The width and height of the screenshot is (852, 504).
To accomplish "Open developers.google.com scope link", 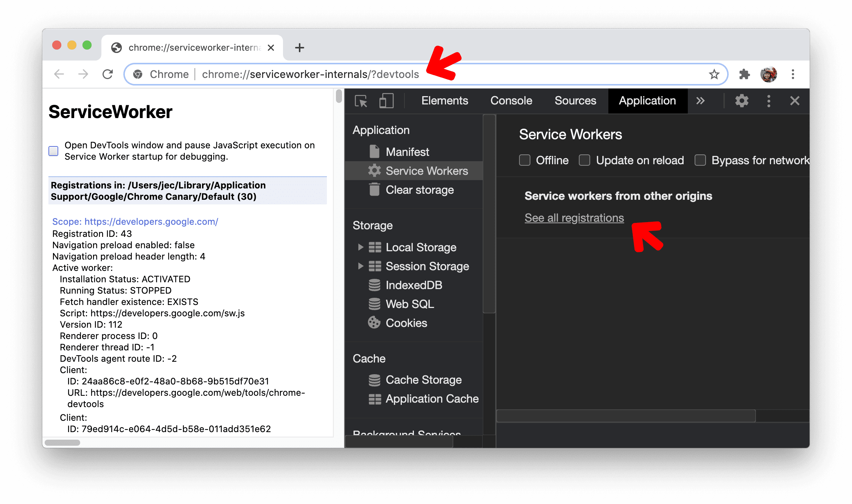I will click(x=135, y=222).
